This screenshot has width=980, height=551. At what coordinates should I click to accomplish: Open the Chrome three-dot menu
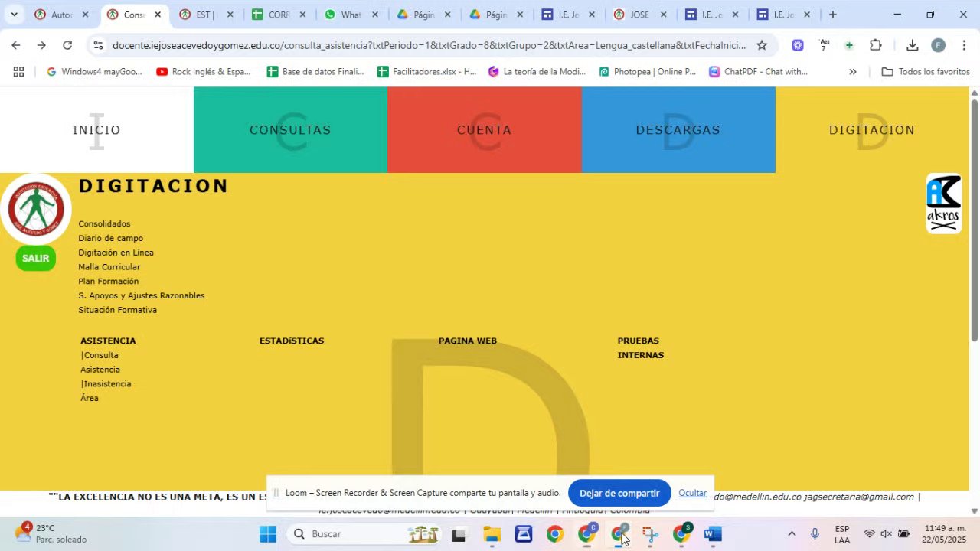[964, 45]
